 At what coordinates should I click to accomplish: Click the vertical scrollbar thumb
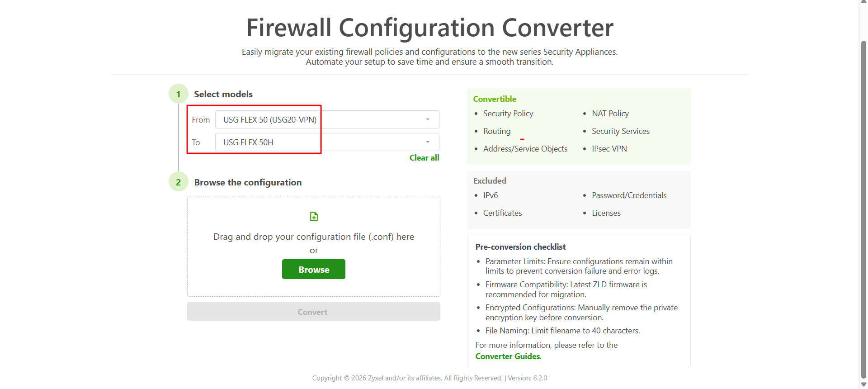[x=863, y=209]
